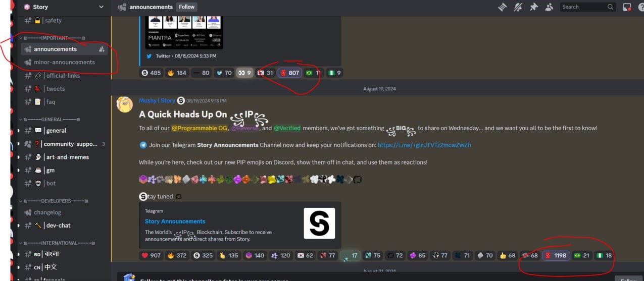Toggle the fire reaction showing 184

coord(177,73)
